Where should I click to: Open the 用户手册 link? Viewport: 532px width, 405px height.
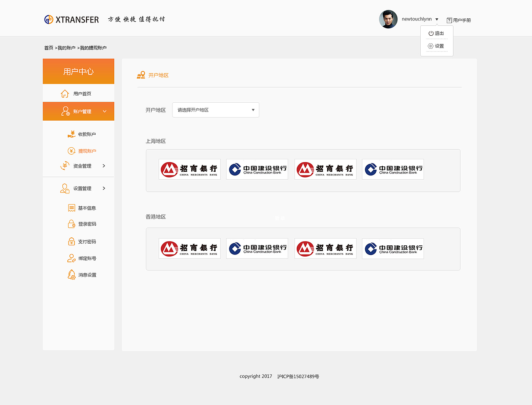[462, 20]
